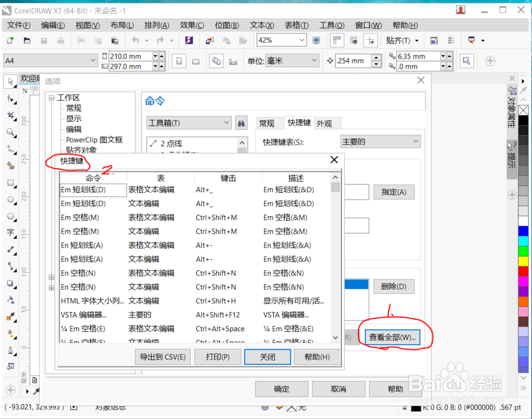This screenshot has height=419, width=532.
Task: Click the 帮助(H) button in shortcut dialog
Action: tap(317, 357)
